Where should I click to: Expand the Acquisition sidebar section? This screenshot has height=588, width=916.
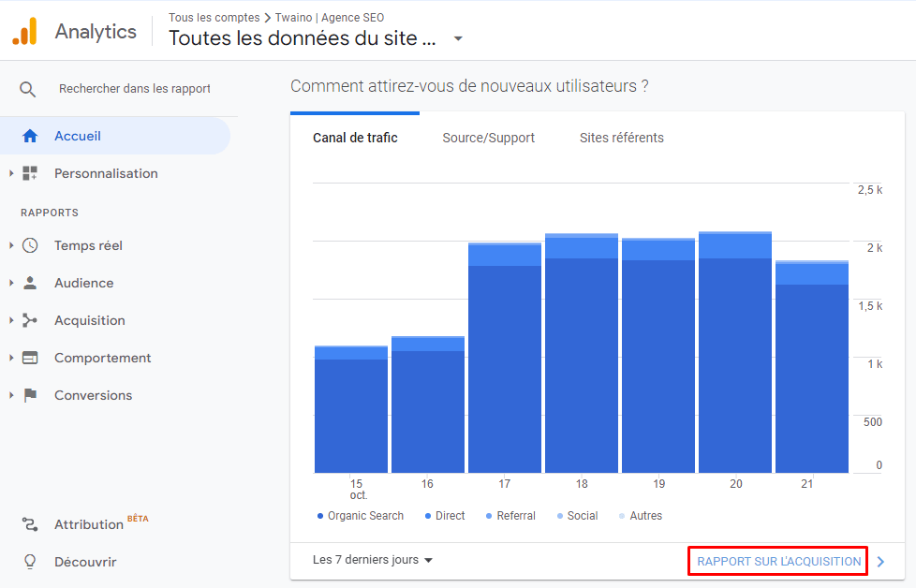(x=11, y=320)
